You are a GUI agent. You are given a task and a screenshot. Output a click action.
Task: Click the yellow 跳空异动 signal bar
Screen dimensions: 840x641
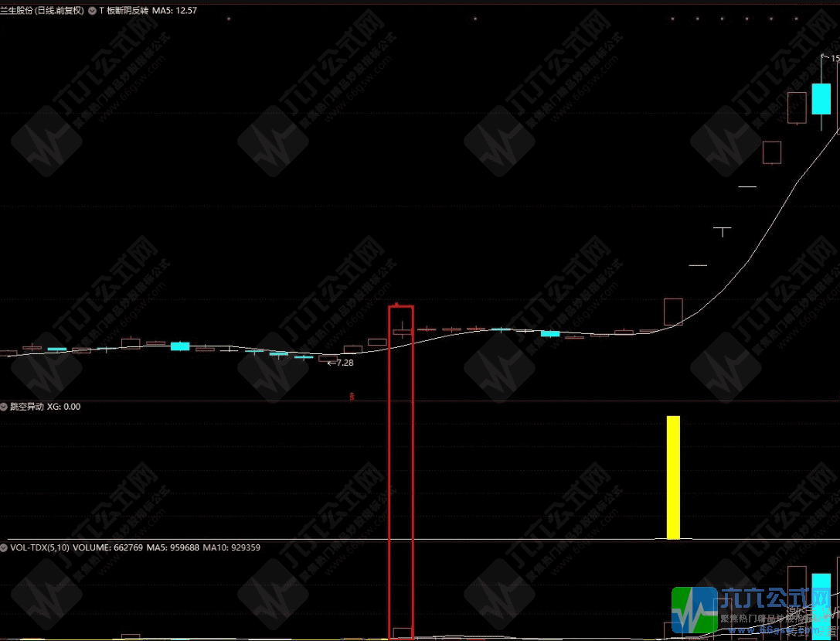click(x=673, y=477)
